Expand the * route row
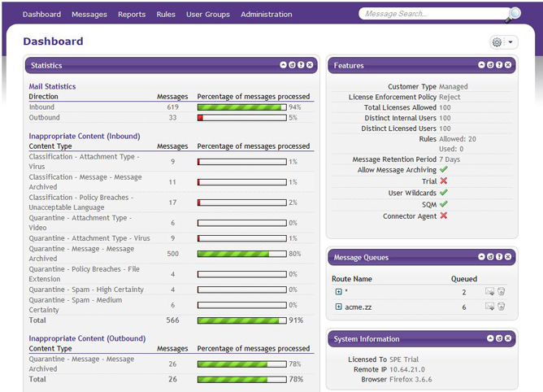Image resolution: width=543 pixels, height=392 pixels. (x=339, y=292)
